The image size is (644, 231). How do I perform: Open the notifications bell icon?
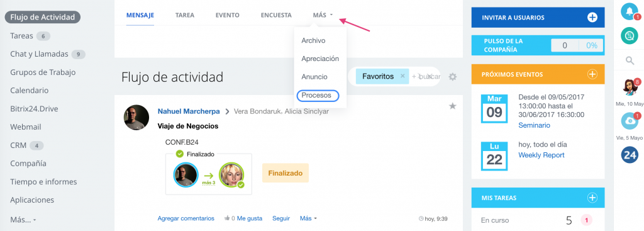point(629,11)
